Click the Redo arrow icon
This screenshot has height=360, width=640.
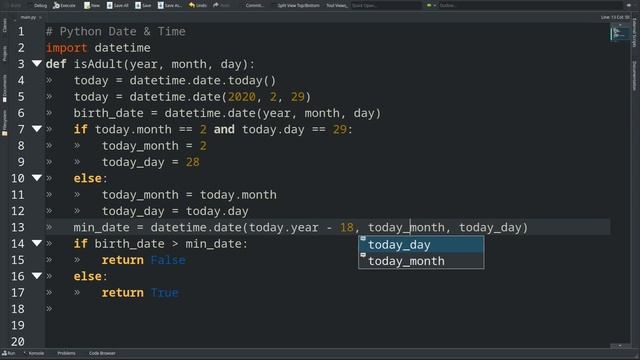point(216,5)
